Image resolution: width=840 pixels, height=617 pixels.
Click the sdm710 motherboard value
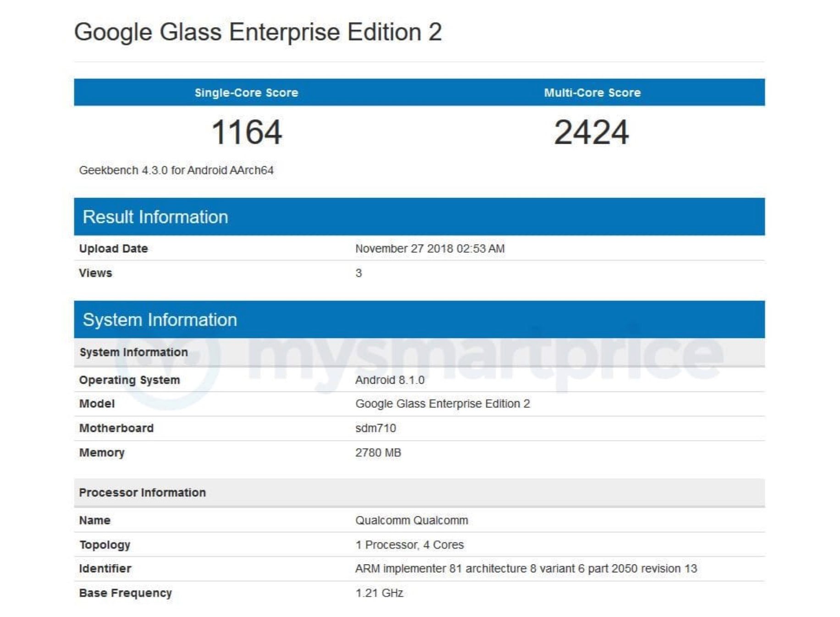point(376,428)
